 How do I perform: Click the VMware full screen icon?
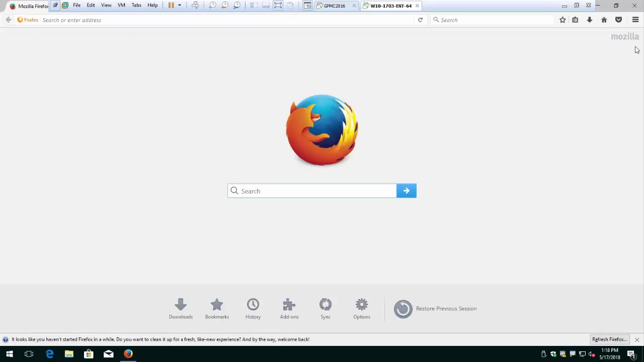(x=278, y=6)
